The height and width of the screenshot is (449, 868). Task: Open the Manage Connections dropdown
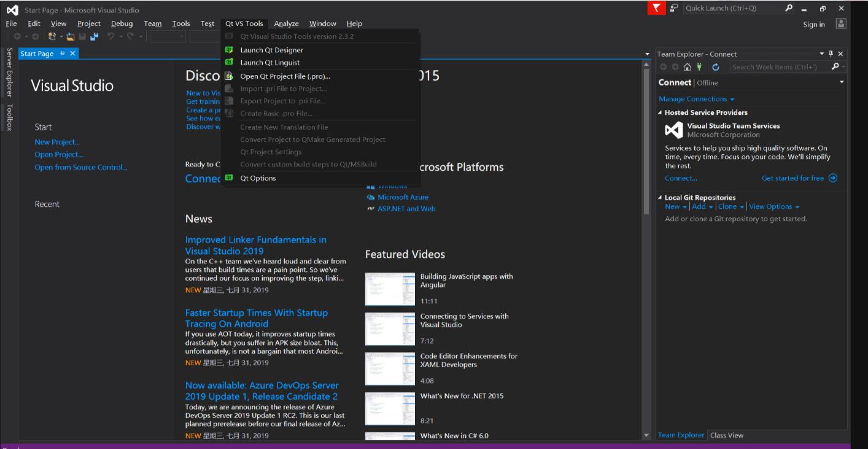[696, 99]
